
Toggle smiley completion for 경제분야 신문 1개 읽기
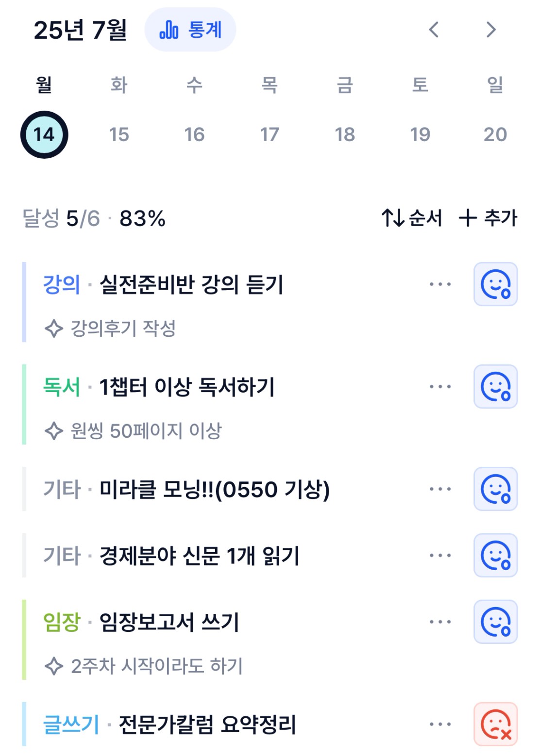coord(496,556)
